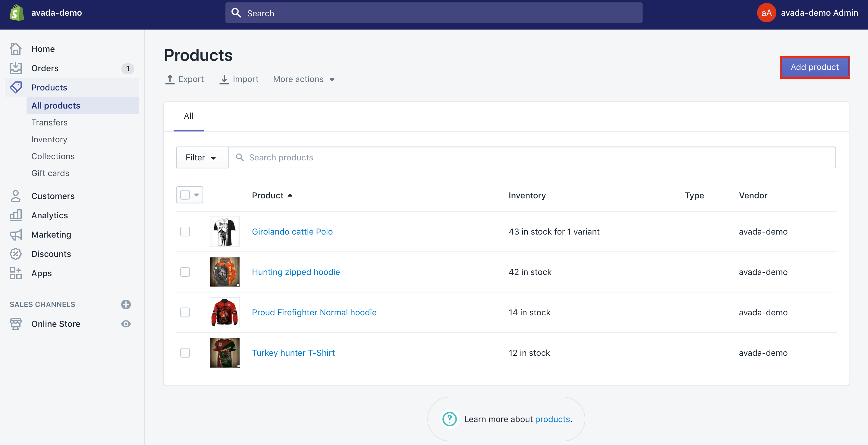Open Online Store sales channel
The image size is (868, 445).
tap(55, 323)
